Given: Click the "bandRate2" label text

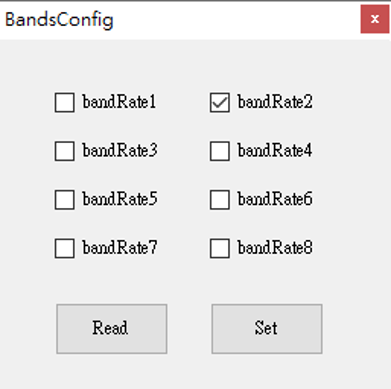Looking at the screenshot, I should coord(275,102).
